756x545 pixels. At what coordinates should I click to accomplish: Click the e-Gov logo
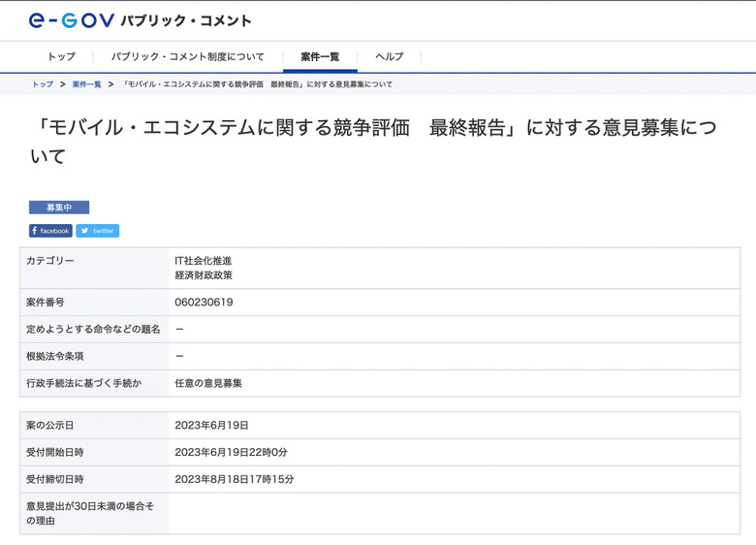tap(71, 19)
